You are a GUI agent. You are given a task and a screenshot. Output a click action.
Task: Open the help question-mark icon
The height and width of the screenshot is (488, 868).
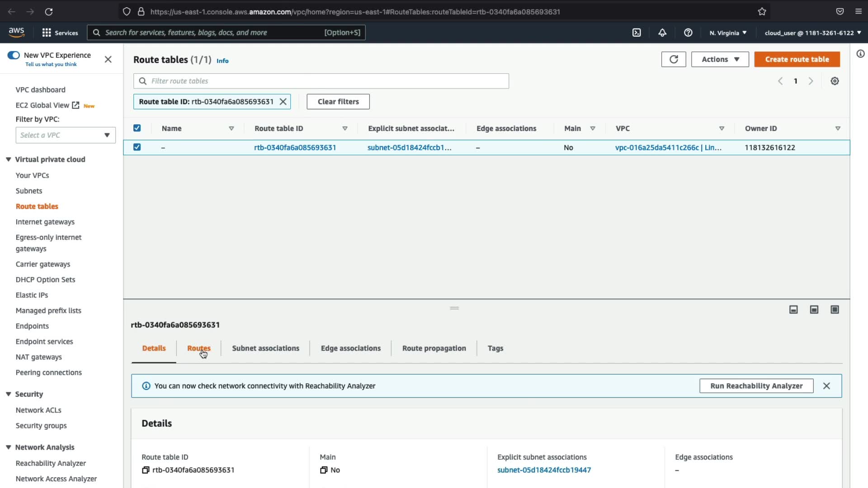pos(688,33)
